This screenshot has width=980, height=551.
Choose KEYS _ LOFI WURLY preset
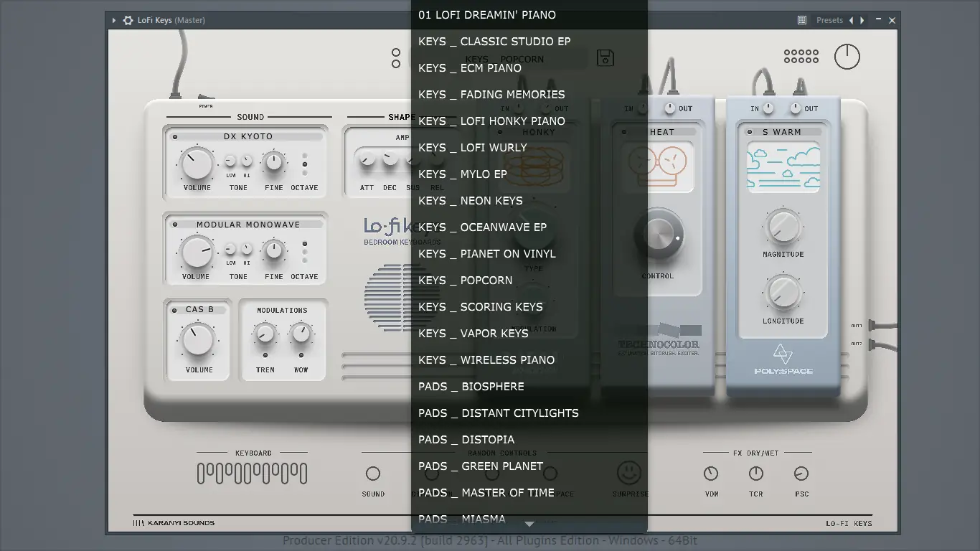click(529, 147)
